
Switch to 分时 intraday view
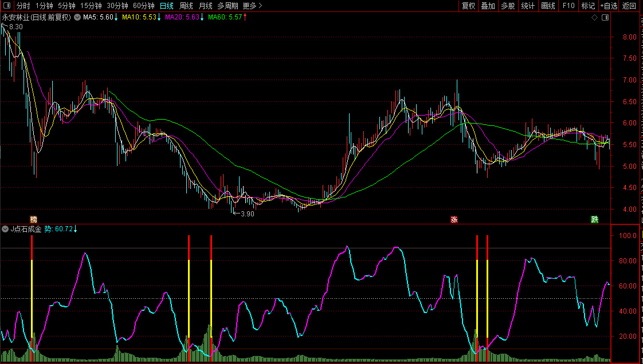pos(23,6)
